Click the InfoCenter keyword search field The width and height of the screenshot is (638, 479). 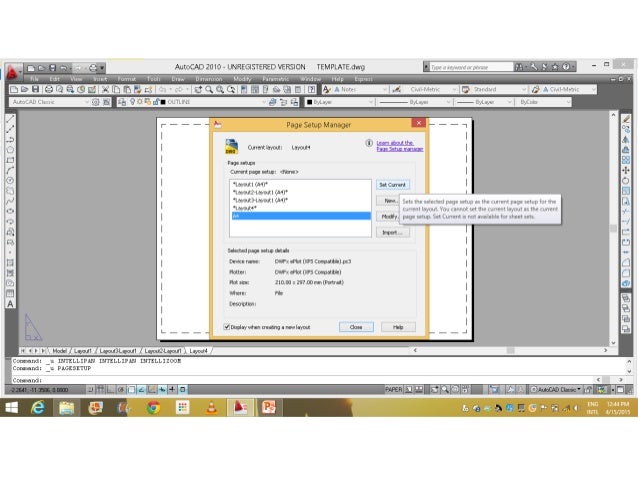click(x=471, y=67)
